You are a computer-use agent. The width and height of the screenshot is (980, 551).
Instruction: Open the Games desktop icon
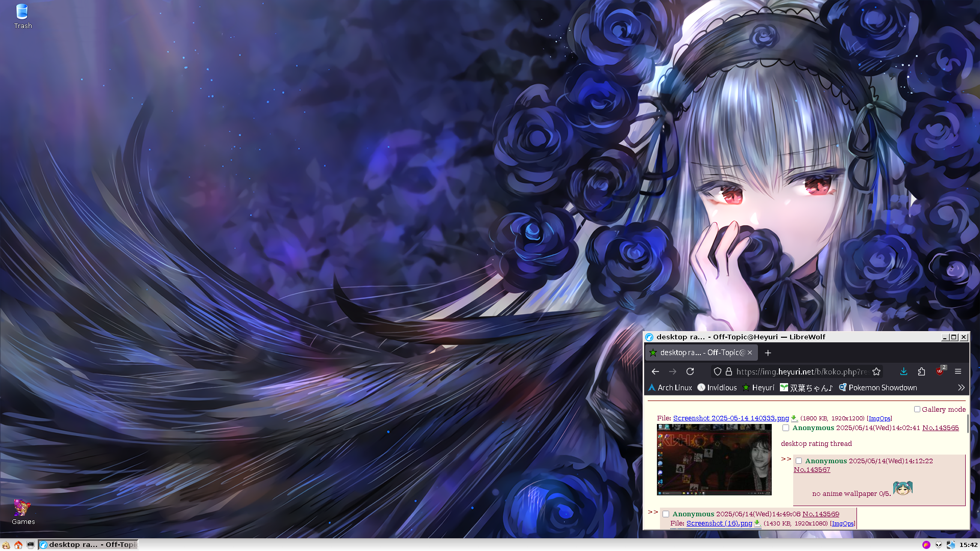[23, 512]
